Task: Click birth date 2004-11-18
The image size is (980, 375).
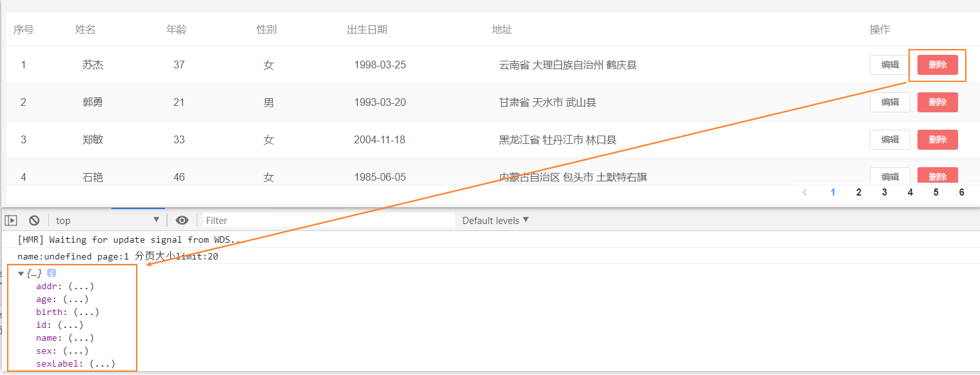Action: click(x=380, y=139)
